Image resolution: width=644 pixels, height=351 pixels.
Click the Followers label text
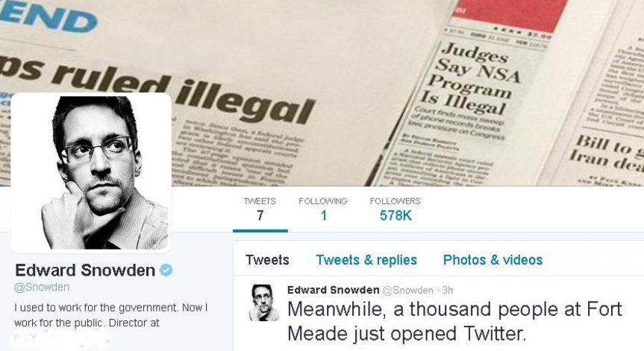[395, 201]
